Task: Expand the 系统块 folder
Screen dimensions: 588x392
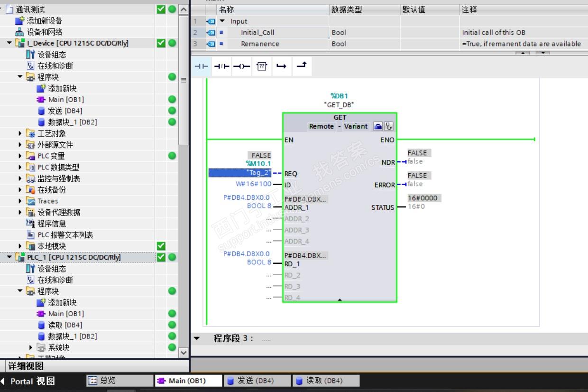Action: (31, 347)
